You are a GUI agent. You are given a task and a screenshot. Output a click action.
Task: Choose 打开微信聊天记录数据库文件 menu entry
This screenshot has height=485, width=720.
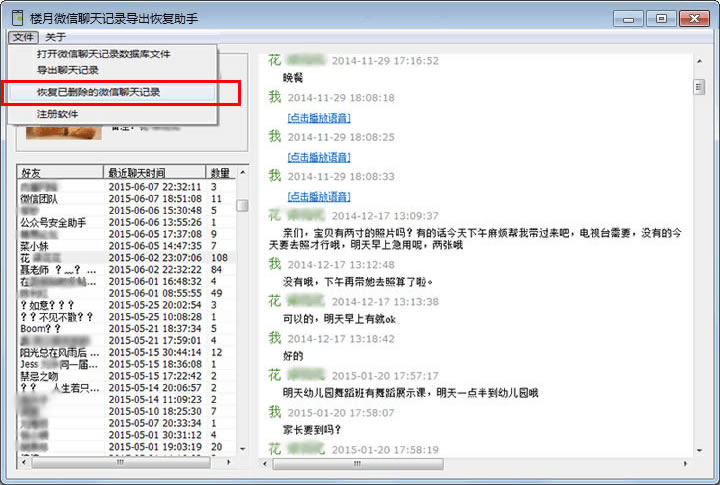point(104,54)
